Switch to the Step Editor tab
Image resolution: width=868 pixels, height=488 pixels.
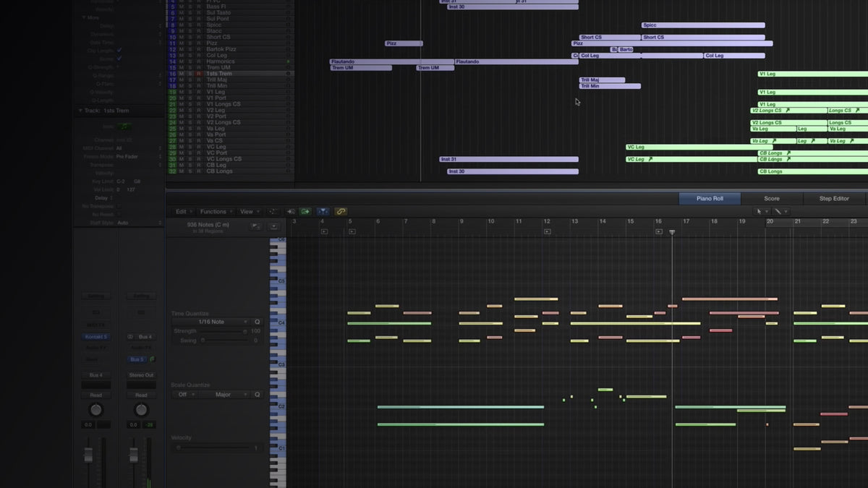pos(834,198)
